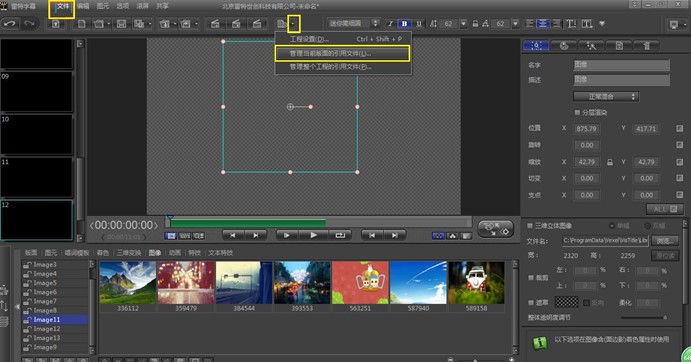Viewport: 691px width, 362px height.
Task: Click the play button in the transport controls
Action: [x=314, y=235]
